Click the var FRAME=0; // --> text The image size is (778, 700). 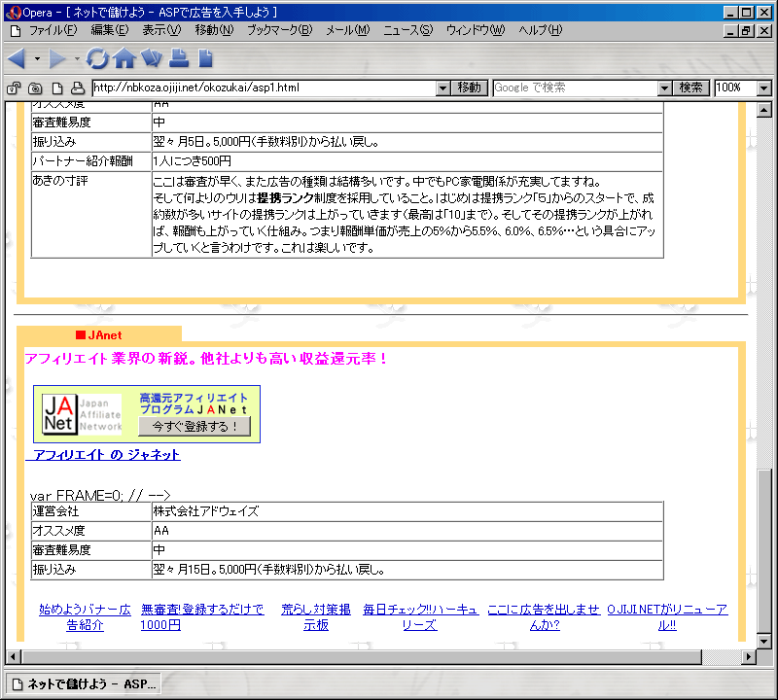pos(100,495)
